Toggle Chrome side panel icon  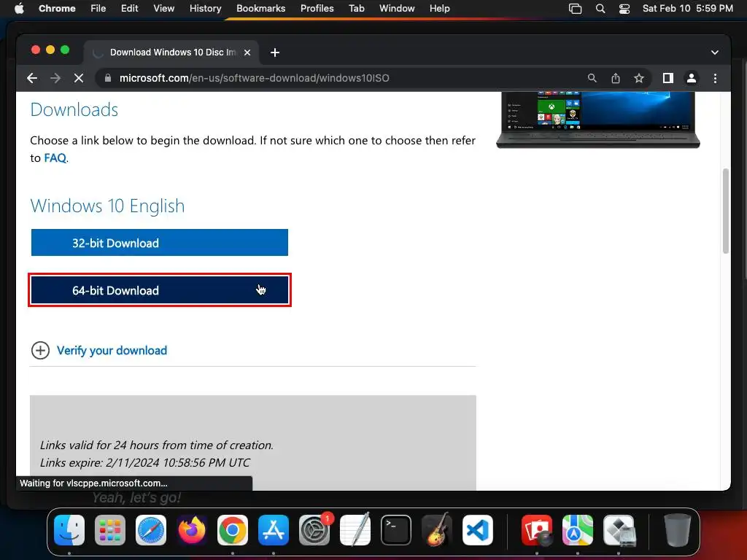tap(668, 78)
